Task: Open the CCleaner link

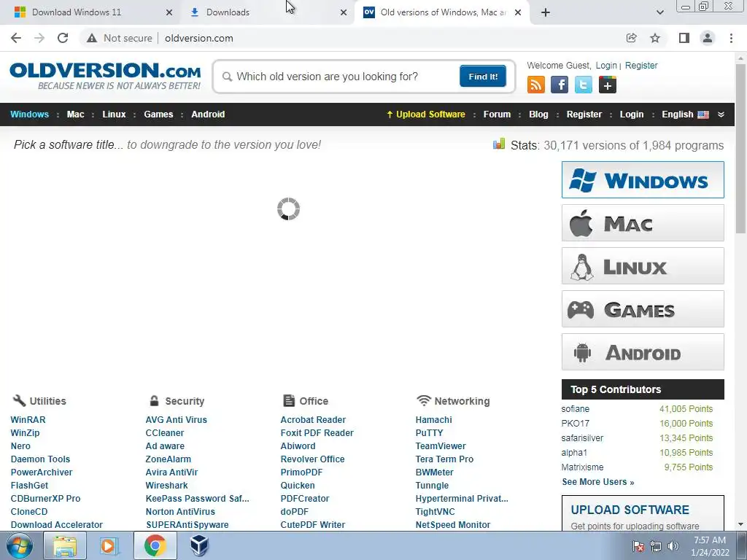Action: [164, 433]
